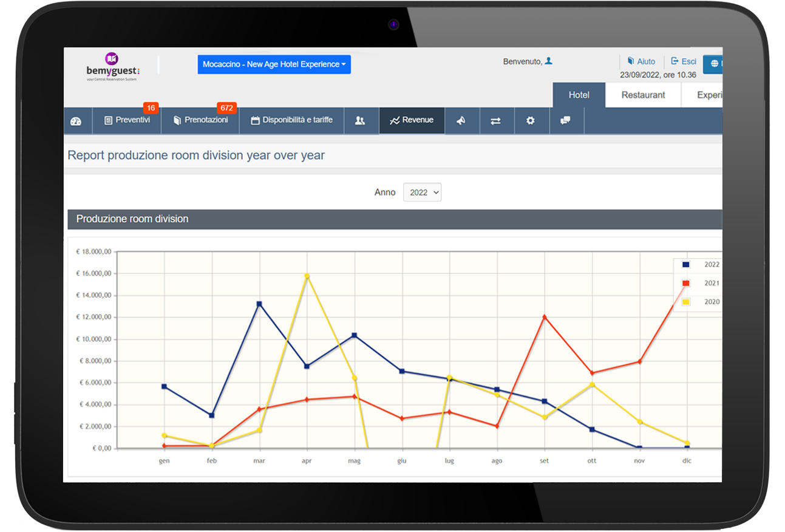Click the 'Report produzione room division year over year' title
Viewport: 785px width, 532px height.
click(196, 155)
